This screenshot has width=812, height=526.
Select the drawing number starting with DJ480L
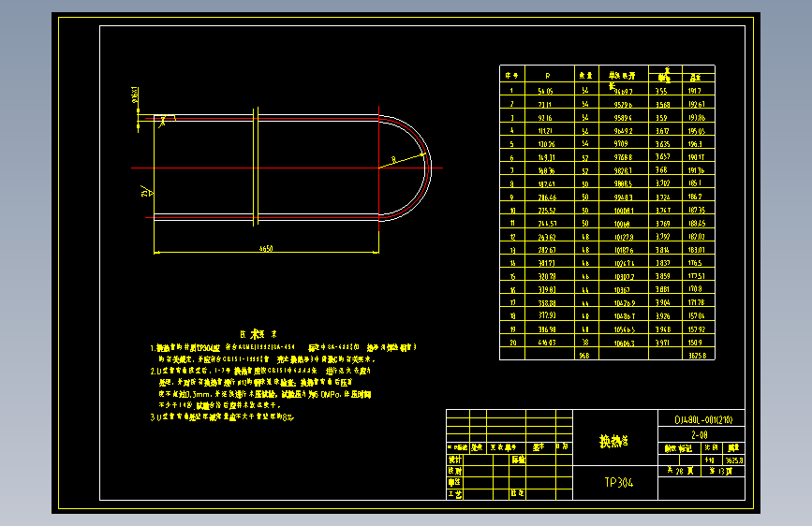[x=703, y=420]
